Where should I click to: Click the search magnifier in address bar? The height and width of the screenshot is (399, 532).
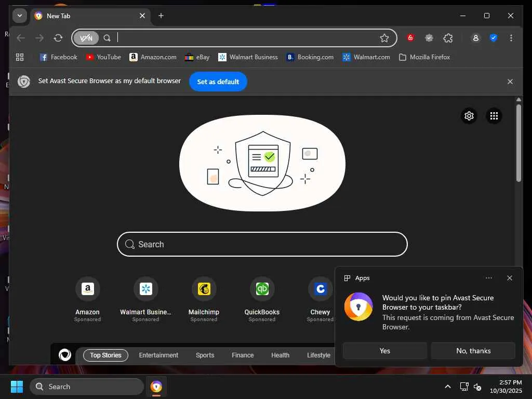click(107, 38)
